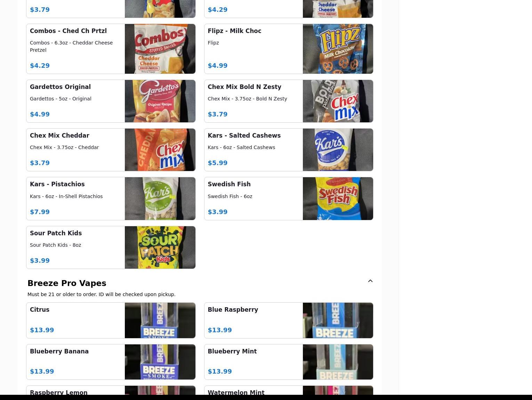This screenshot has width=532, height=400.
Task: Select Kars Pistachios product title
Action: (x=57, y=184)
